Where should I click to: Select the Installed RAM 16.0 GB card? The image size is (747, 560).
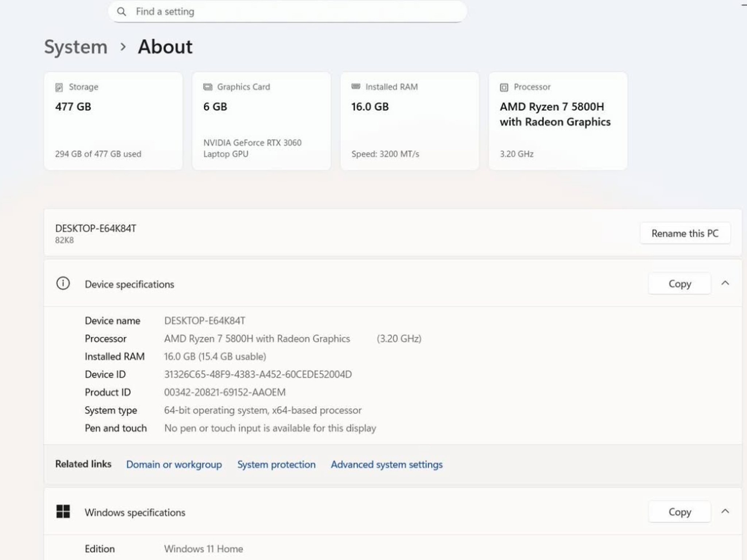point(410,121)
